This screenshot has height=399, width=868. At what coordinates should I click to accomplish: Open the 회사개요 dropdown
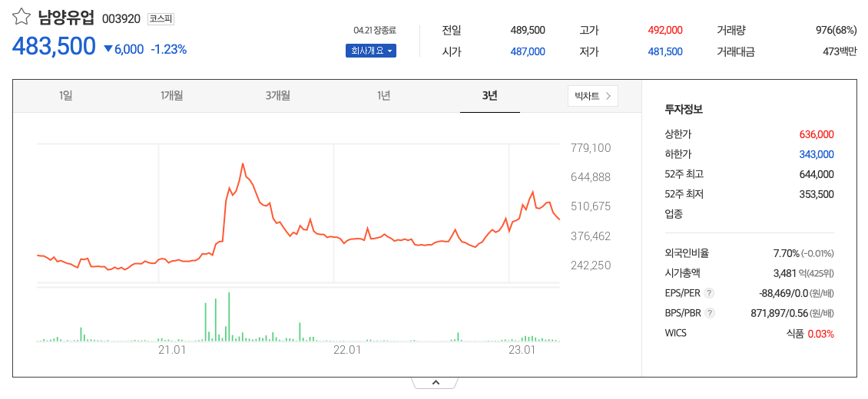pos(371,51)
